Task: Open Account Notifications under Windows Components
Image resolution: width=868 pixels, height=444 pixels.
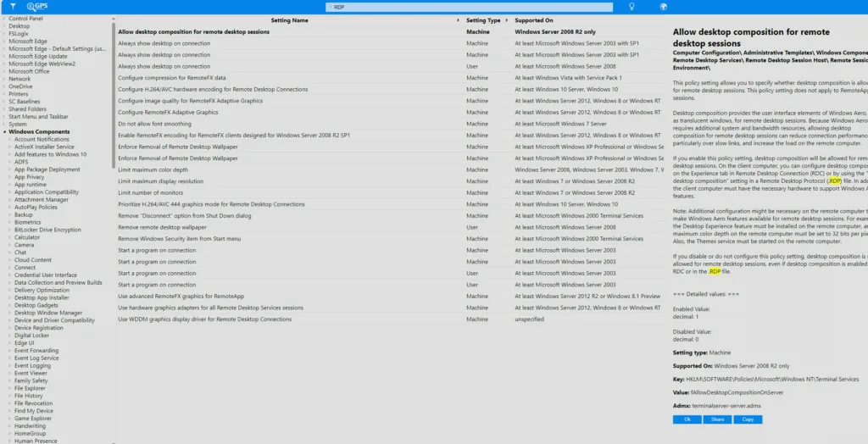Action: coord(42,140)
